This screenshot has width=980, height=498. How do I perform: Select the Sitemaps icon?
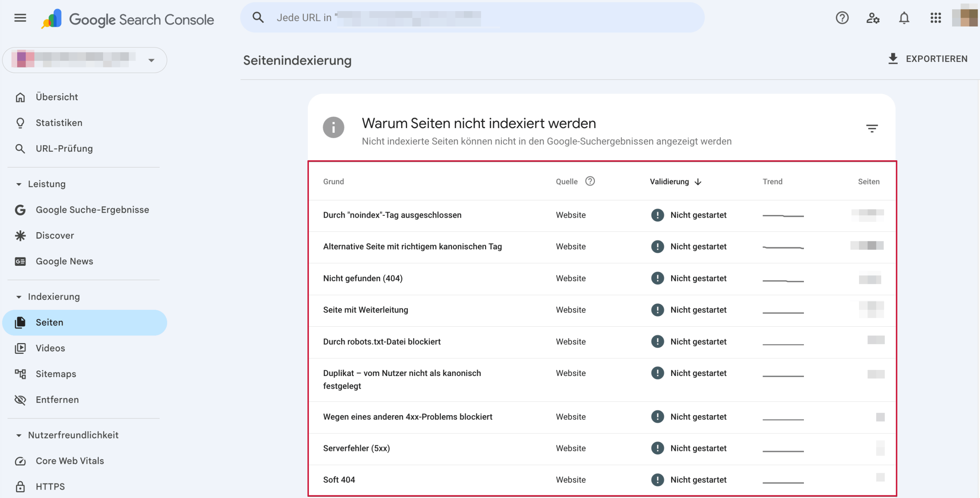[x=20, y=374]
